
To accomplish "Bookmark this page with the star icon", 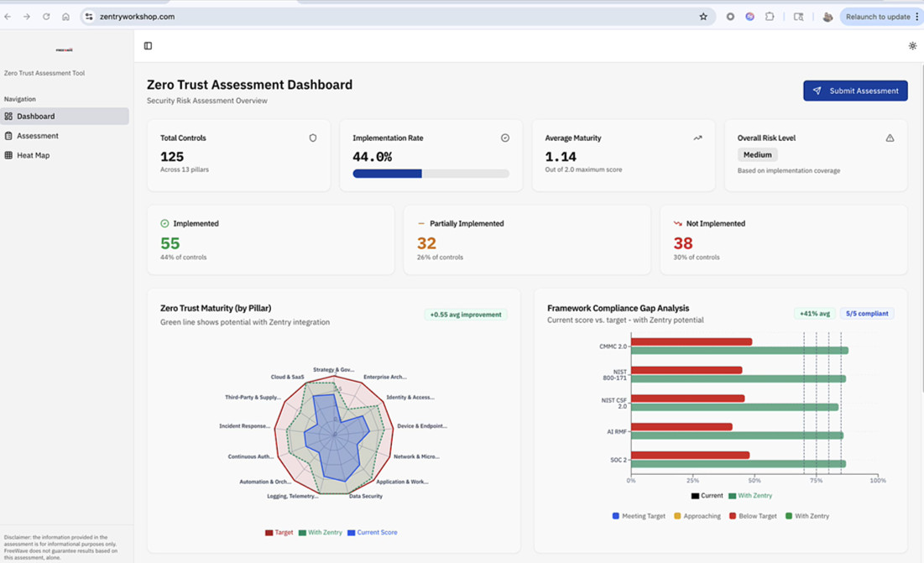I will [703, 17].
